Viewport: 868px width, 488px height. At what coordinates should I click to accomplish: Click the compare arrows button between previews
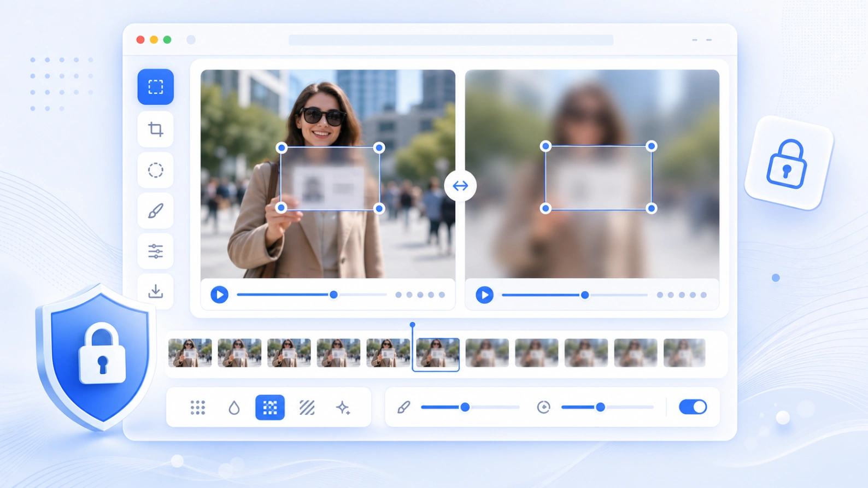point(460,186)
